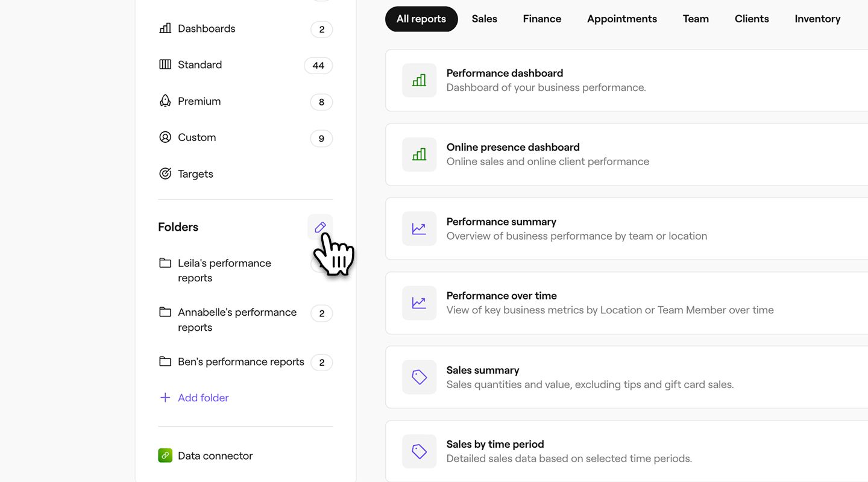The height and width of the screenshot is (482, 868).
Task: Click the Performance over time graph icon
Action: click(x=419, y=303)
